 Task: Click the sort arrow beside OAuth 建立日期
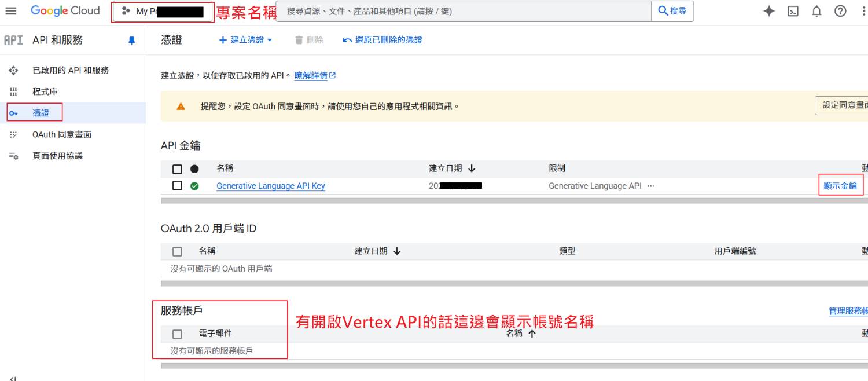coord(396,251)
